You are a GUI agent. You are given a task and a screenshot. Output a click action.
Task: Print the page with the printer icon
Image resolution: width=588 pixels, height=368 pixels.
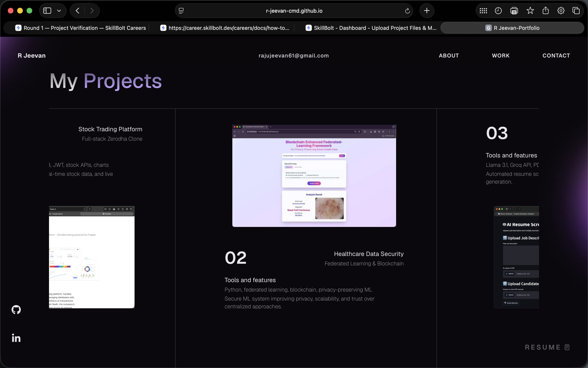(514, 11)
